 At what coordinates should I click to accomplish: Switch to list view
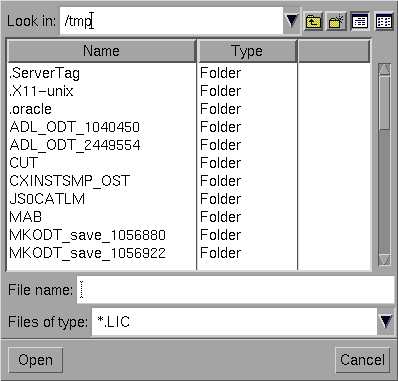(384, 22)
